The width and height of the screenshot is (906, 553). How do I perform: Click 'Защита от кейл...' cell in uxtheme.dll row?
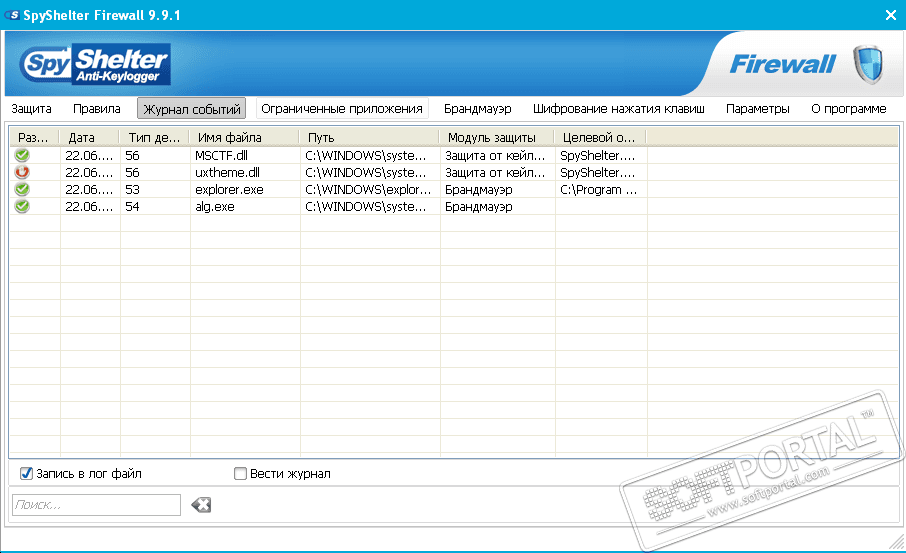[x=497, y=172]
